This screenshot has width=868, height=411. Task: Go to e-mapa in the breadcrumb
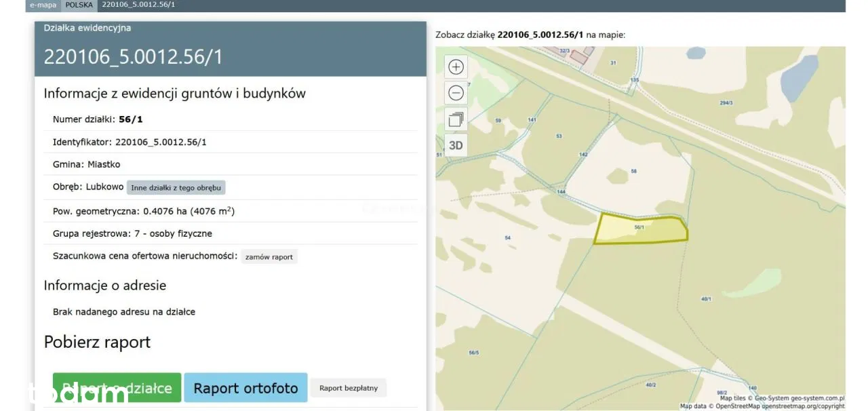[x=43, y=5]
